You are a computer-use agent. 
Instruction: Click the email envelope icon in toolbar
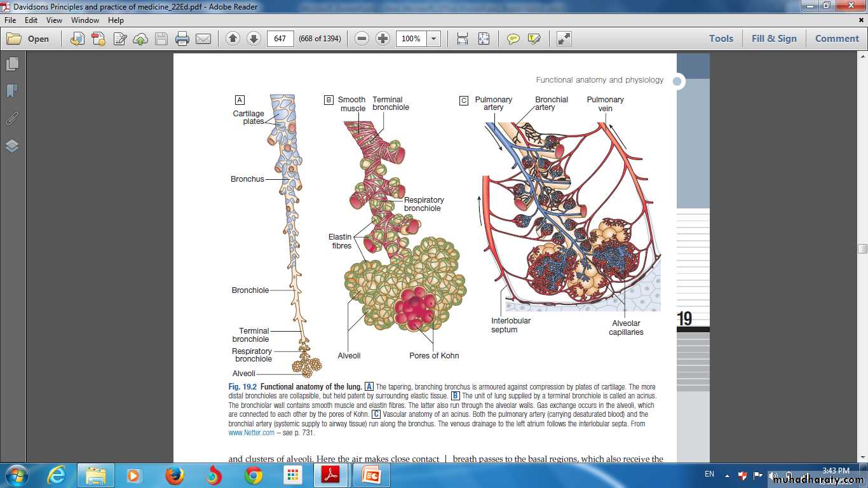click(x=203, y=39)
